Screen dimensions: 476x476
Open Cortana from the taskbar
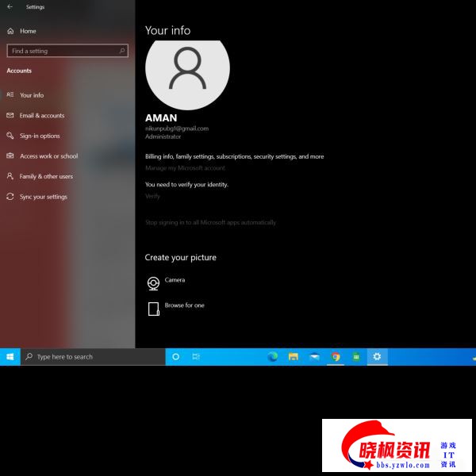(175, 357)
